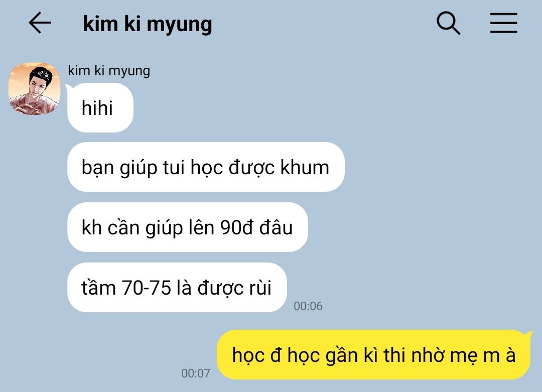Click the 00:07 timestamp
Image resolution: width=542 pixels, height=392 pixels.
click(196, 373)
